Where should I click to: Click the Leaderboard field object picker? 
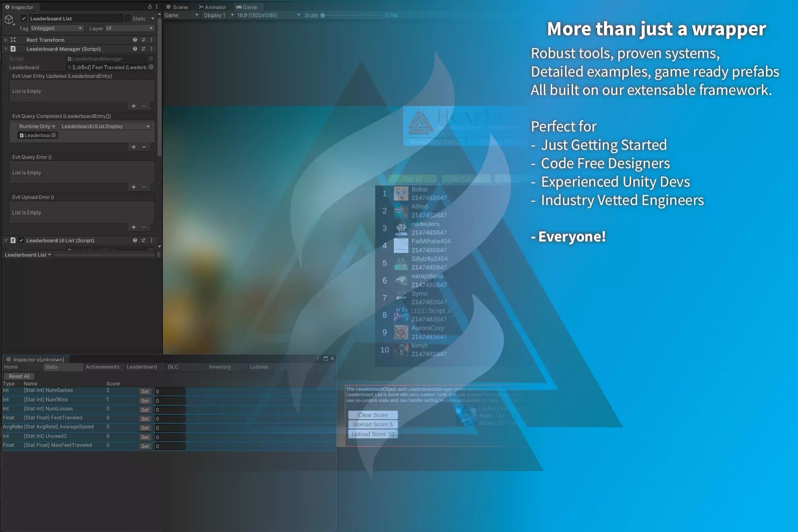(x=151, y=67)
